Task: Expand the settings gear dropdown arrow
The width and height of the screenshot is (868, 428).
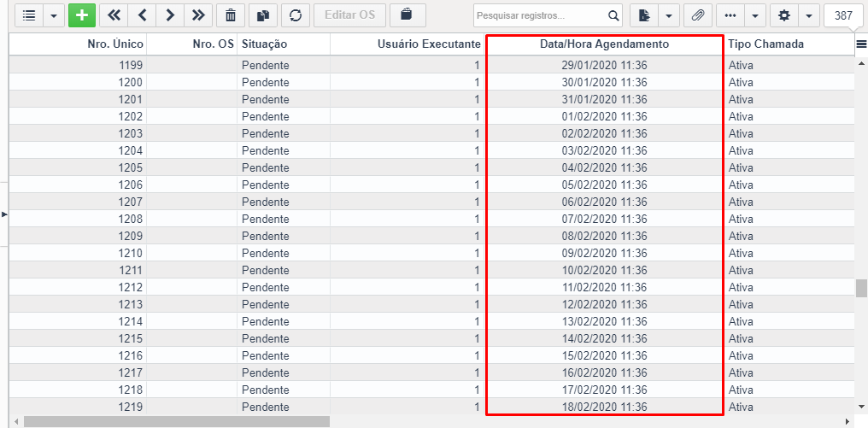Action: click(x=809, y=15)
